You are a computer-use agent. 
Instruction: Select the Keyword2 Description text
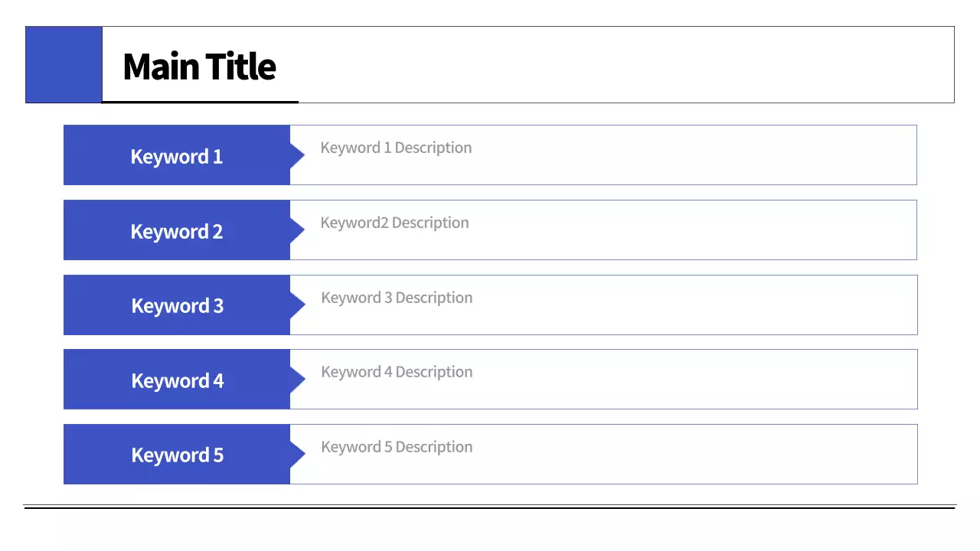(x=394, y=223)
